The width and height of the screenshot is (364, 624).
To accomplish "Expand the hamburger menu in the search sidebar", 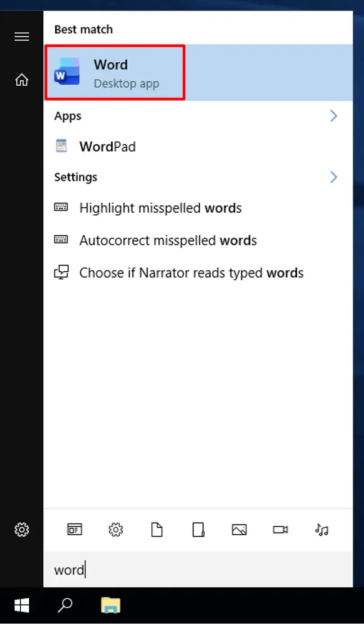I will 22,37.
